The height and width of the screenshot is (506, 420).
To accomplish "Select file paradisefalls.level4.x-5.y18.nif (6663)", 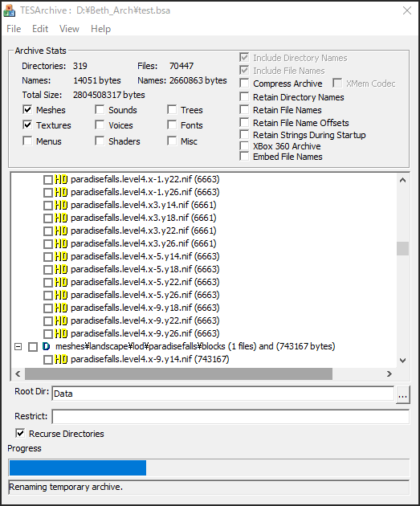I will (x=145, y=269).
